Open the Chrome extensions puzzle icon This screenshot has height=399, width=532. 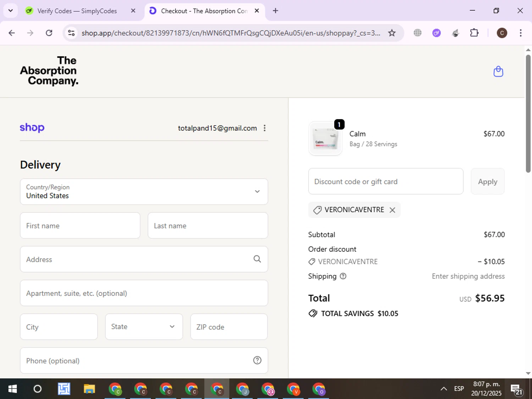click(474, 33)
